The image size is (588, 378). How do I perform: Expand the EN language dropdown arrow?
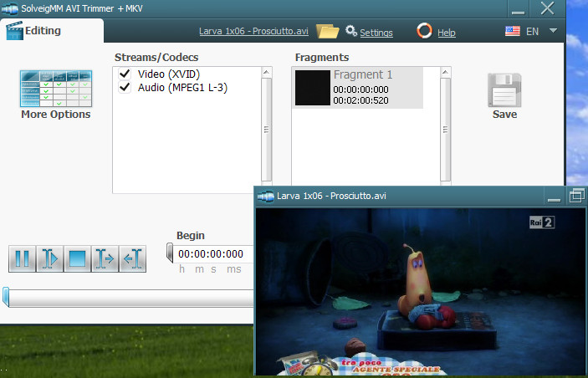point(553,31)
